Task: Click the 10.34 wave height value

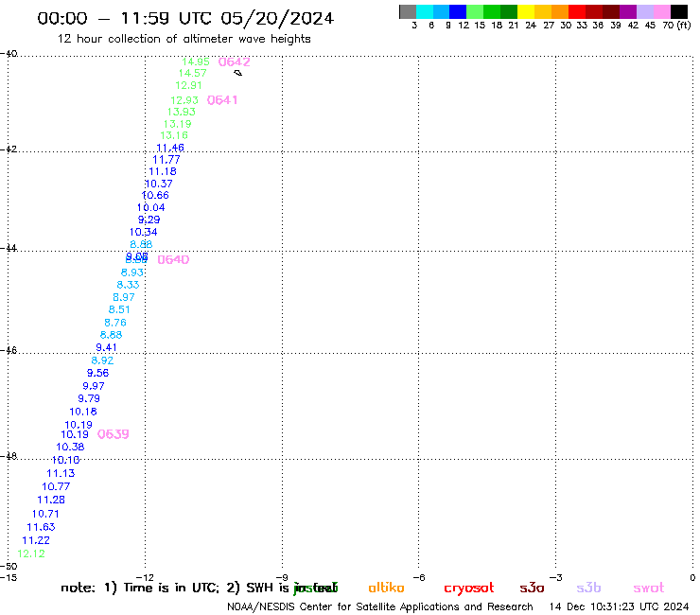Action: [x=143, y=232]
